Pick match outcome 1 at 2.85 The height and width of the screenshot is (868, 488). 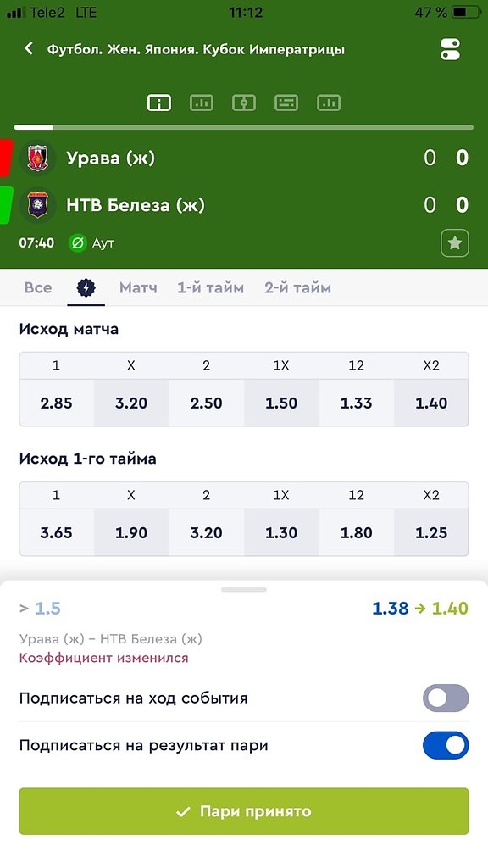(x=57, y=403)
